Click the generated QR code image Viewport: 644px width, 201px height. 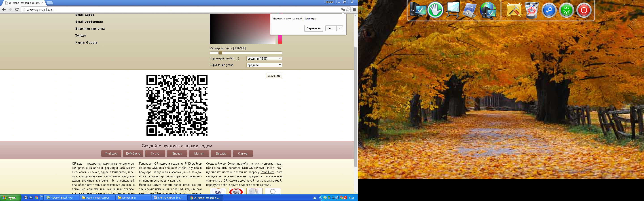pos(177,105)
